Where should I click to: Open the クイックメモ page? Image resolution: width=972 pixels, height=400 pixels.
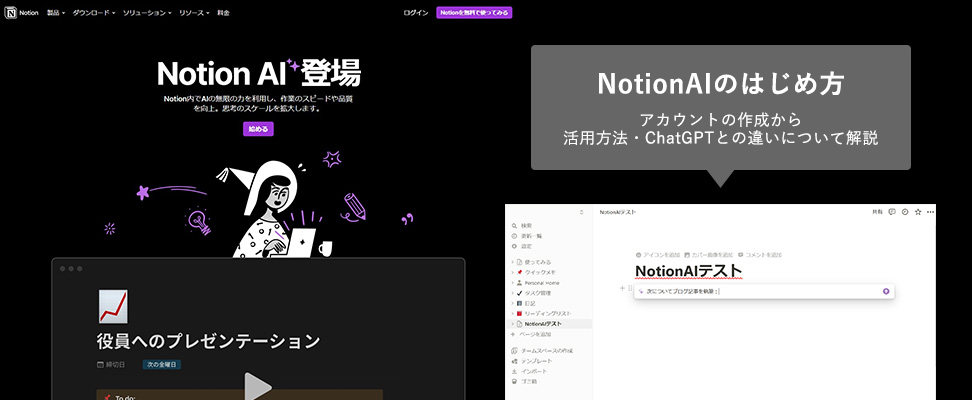(540, 272)
